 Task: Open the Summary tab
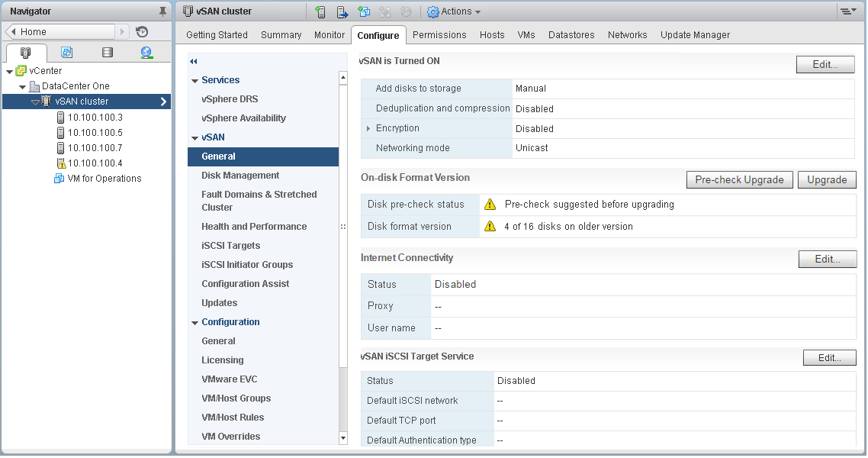click(281, 35)
